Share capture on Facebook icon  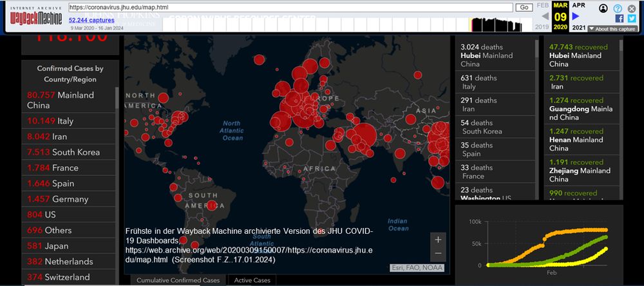coord(619,19)
